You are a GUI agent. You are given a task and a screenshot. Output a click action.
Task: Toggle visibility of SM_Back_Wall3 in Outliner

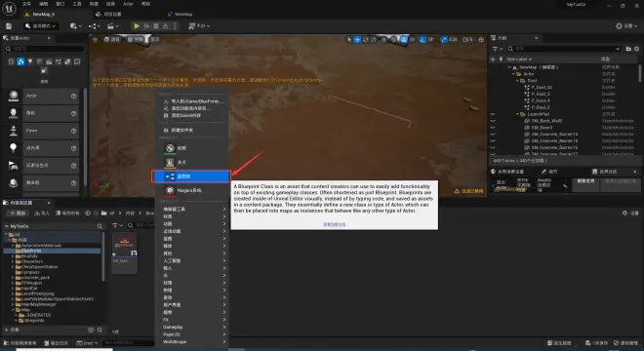(x=493, y=121)
